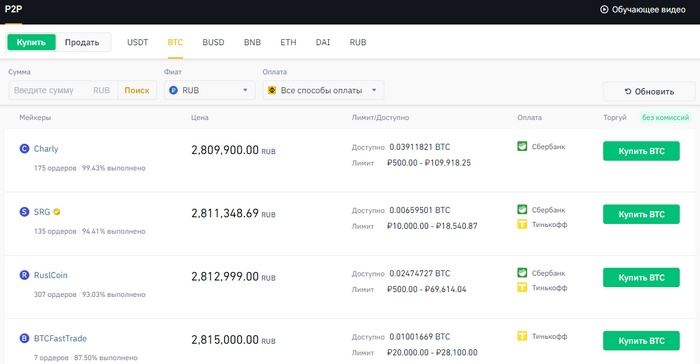The width and height of the screenshot is (700, 364).
Task: Open BTCFastTrade maker profile
Action: point(60,339)
